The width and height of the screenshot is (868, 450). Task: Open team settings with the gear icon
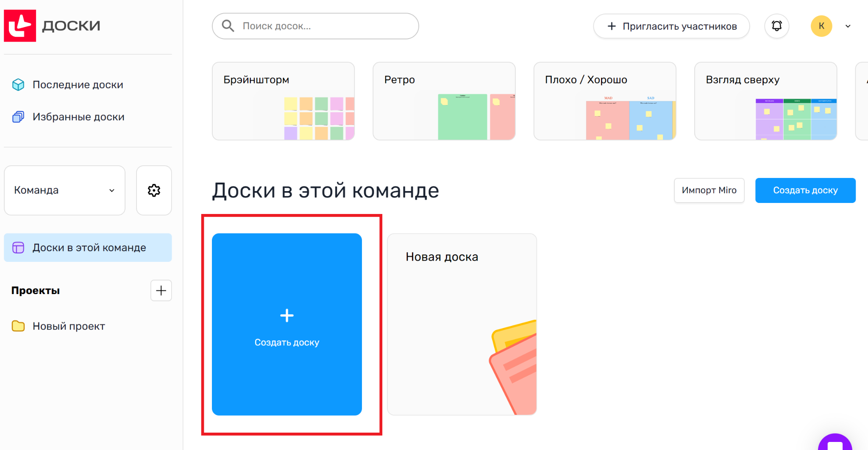pos(154,190)
